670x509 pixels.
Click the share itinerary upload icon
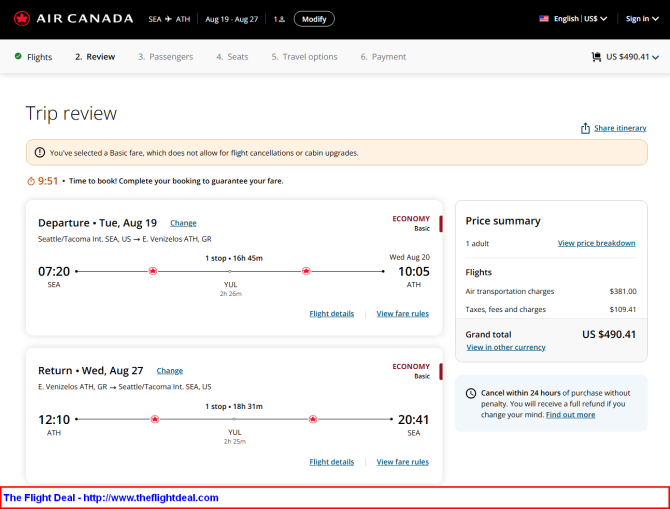pyautogui.click(x=585, y=128)
